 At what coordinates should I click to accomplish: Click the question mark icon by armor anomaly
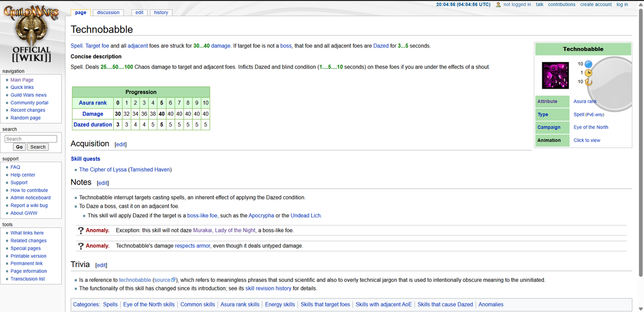[80, 246]
